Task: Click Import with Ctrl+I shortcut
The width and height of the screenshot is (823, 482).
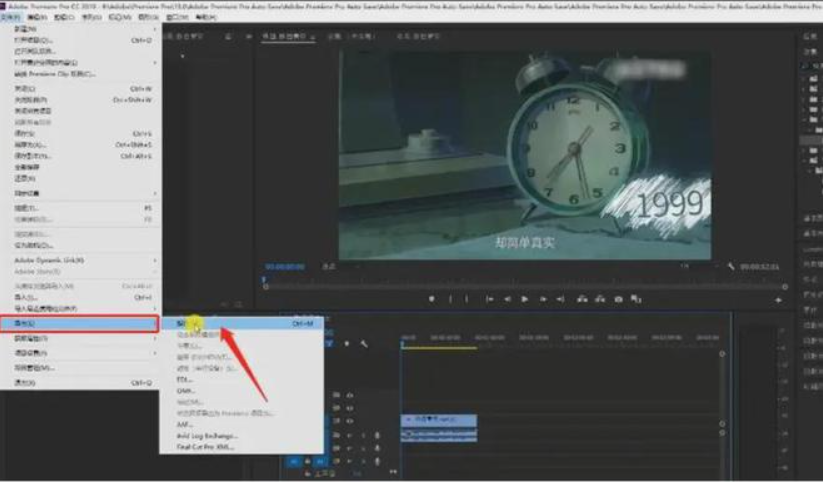Action: (x=81, y=297)
